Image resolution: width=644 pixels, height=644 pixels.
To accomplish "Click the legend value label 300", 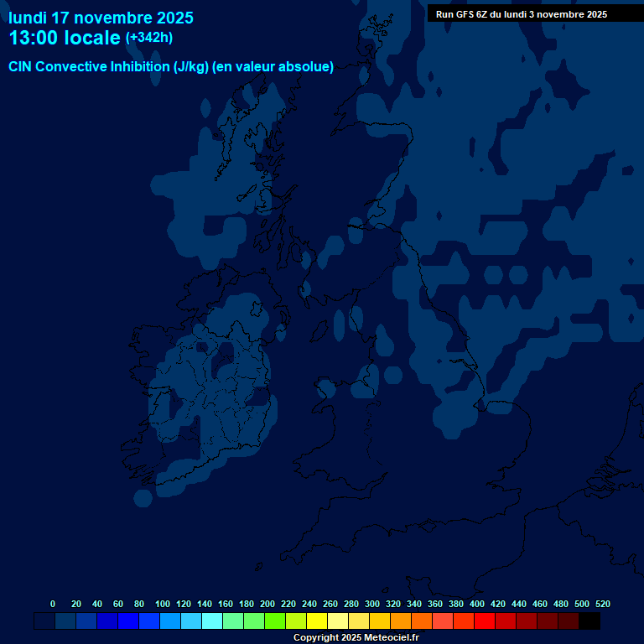I will point(372,604).
